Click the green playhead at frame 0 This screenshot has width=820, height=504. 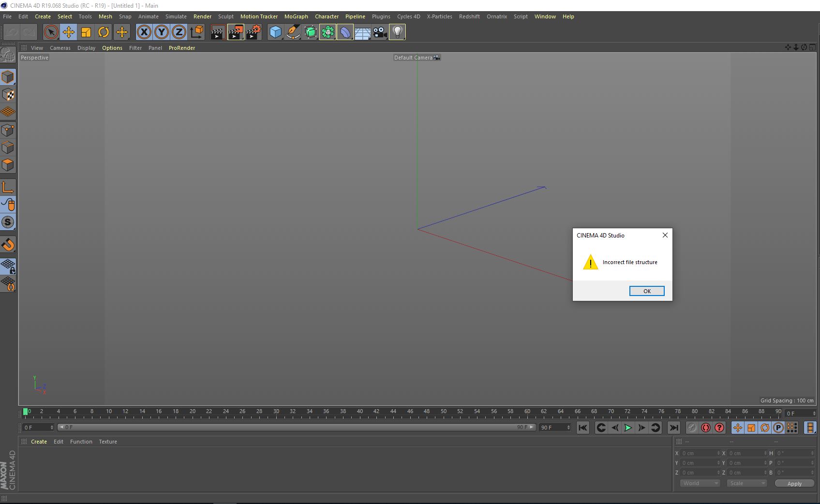26,412
